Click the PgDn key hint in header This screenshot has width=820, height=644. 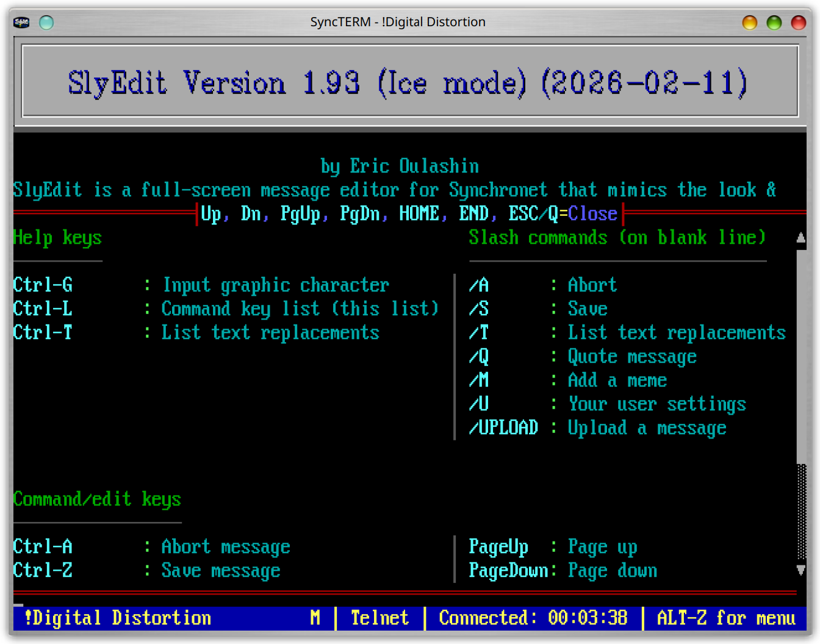tap(359, 214)
